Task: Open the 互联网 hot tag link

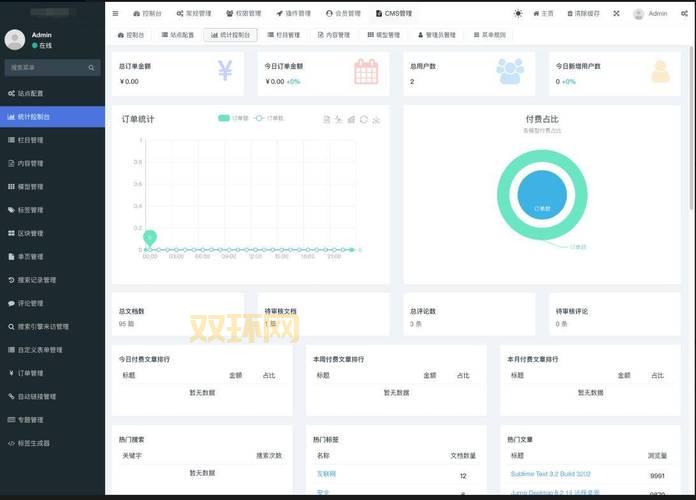Action: (327, 474)
